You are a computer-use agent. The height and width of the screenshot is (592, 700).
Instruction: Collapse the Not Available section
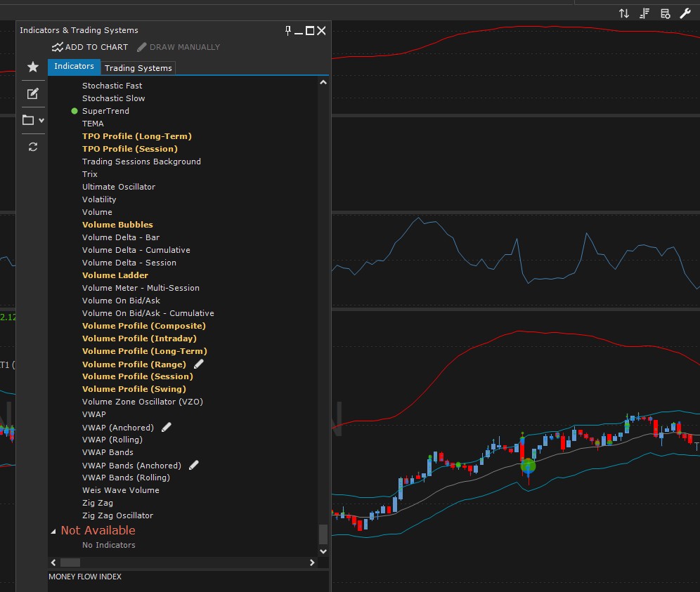pyautogui.click(x=53, y=531)
